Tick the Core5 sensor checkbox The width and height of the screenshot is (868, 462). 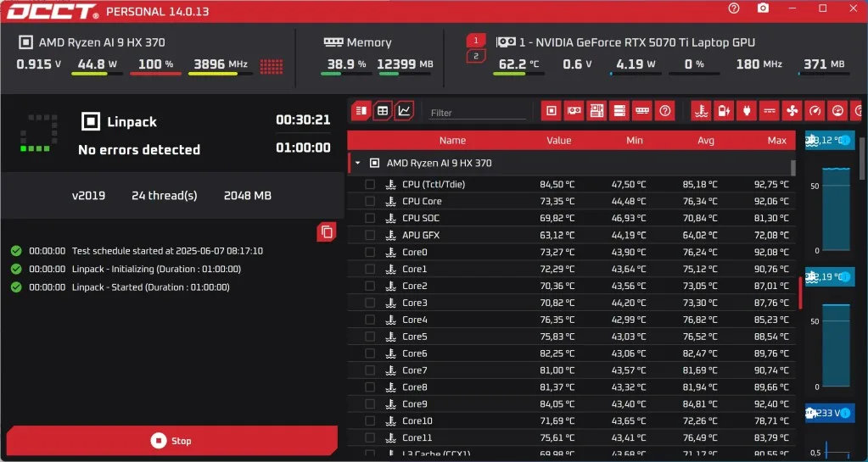pos(370,337)
